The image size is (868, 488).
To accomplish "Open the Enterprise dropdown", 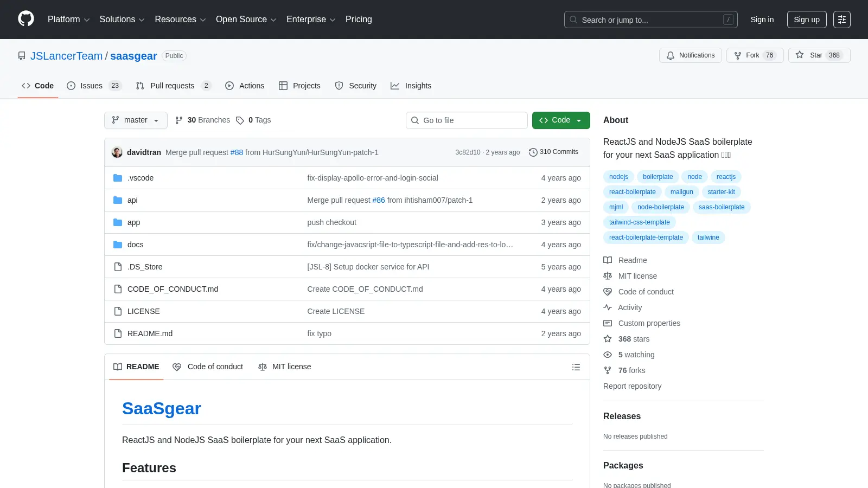I will (311, 20).
